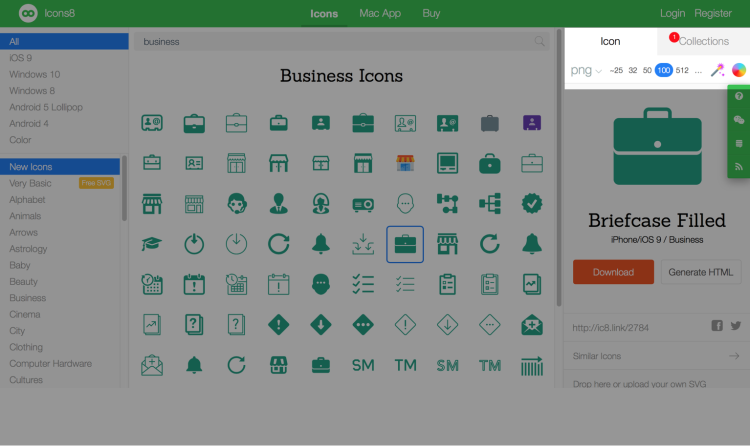
Task: Click the ic8.link/2784 short URL
Action: [x=610, y=328]
